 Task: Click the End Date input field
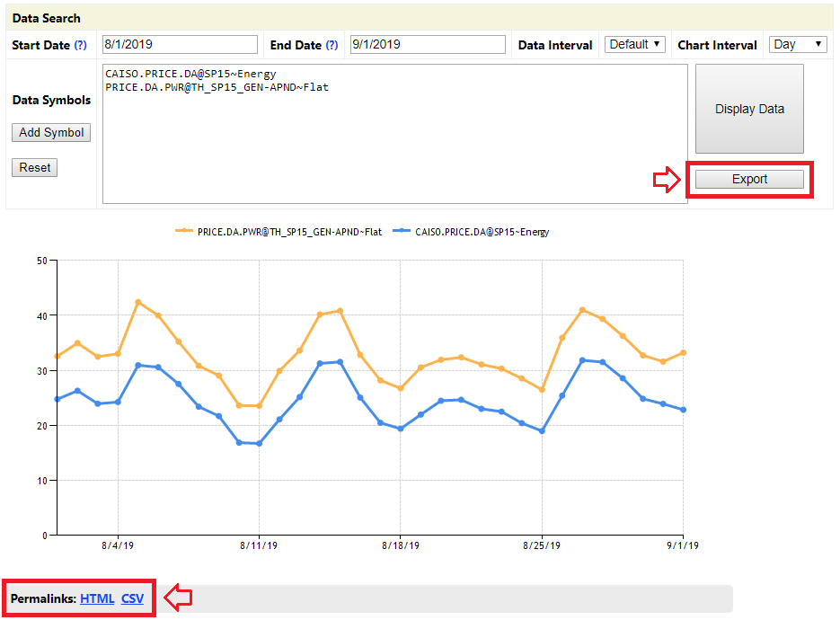point(428,44)
